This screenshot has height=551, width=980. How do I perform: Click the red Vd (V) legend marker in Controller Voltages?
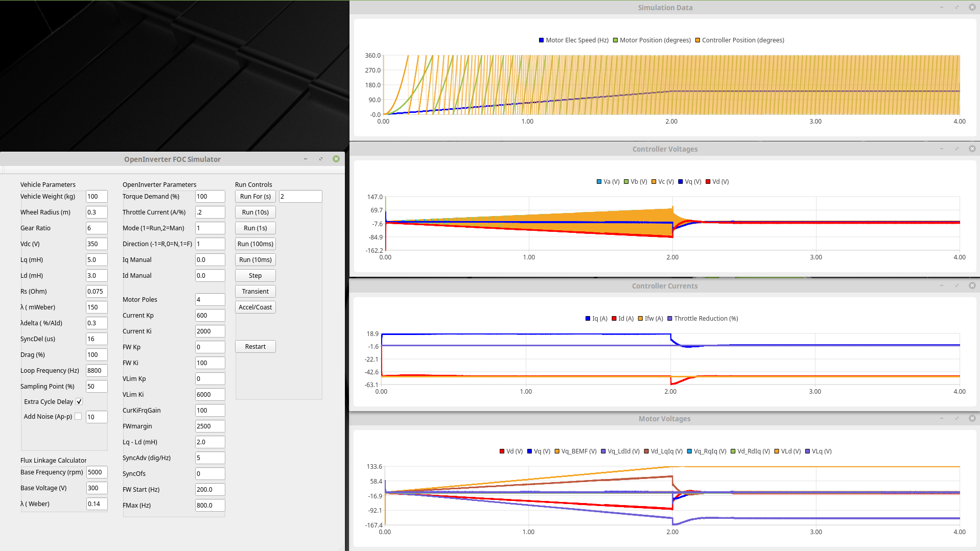tap(708, 182)
